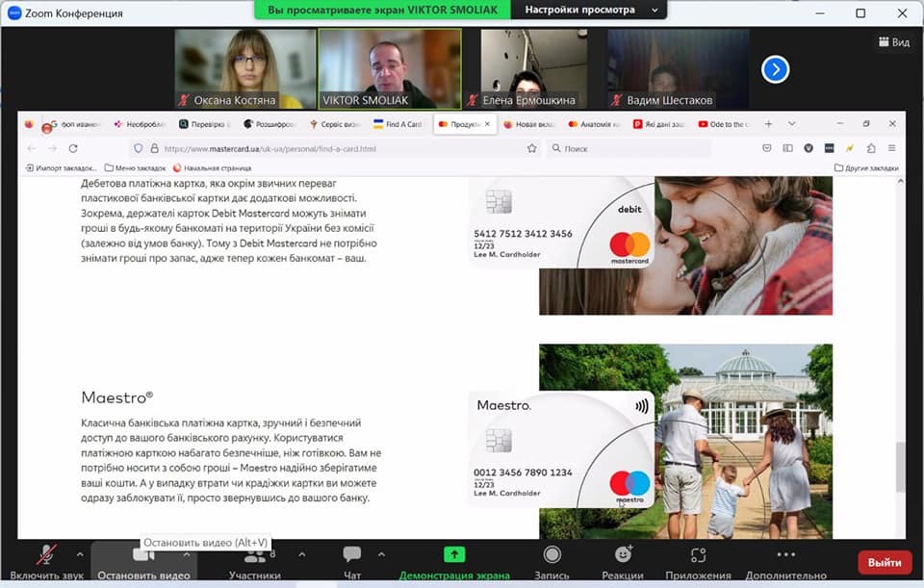This screenshot has width=924, height=588.
Task: Reload the mastercard.ua page
Action: (73, 148)
